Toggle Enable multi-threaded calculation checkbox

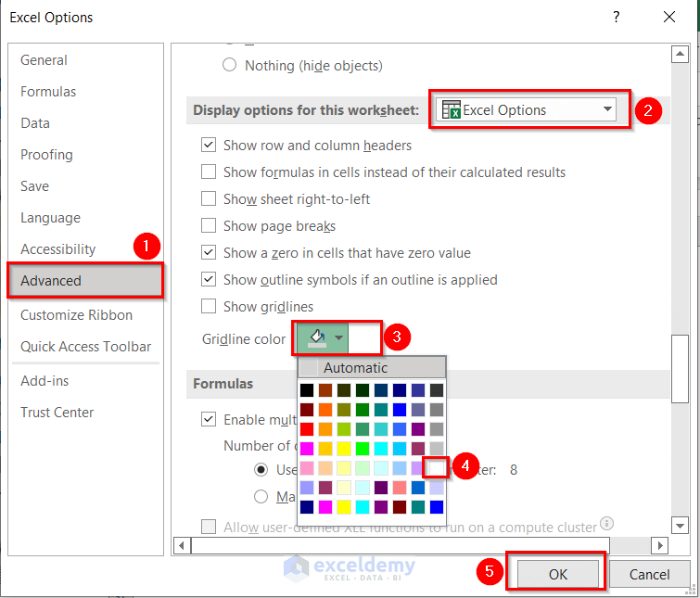(x=209, y=419)
